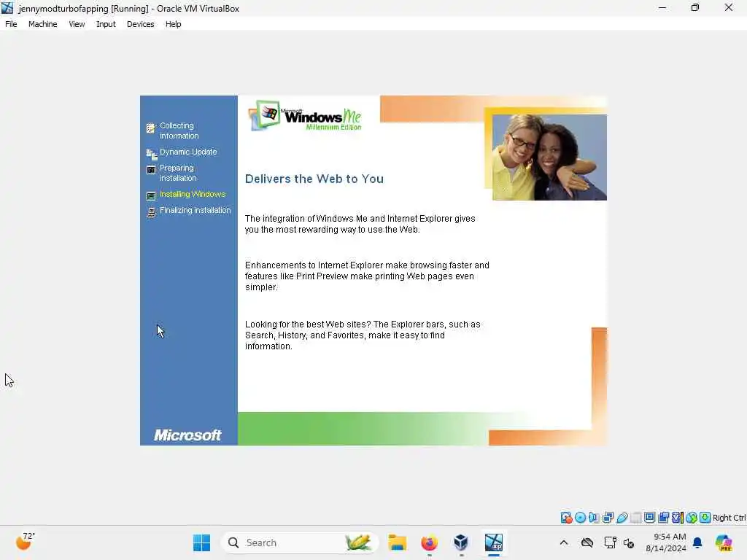Click the cloud sync disabled tray icon
The width and height of the screenshot is (747, 560).
point(587,542)
